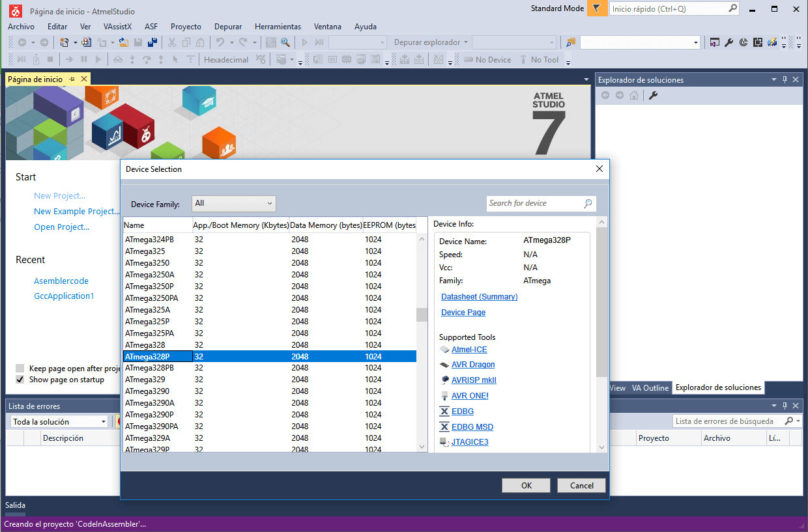Click the Cut scissors toolbar icon
This screenshot has height=532, width=808.
pos(172,42)
